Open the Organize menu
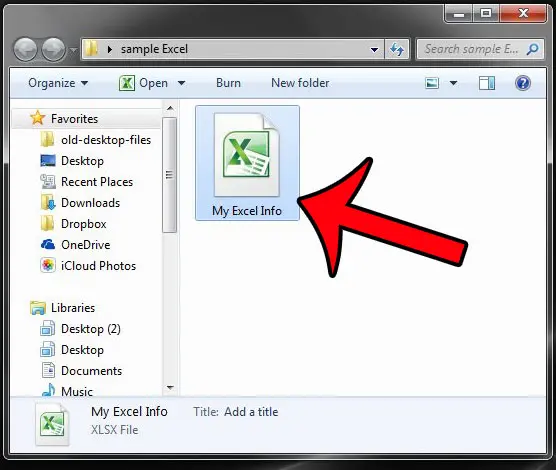The height and width of the screenshot is (470, 556). (x=58, y=83)
